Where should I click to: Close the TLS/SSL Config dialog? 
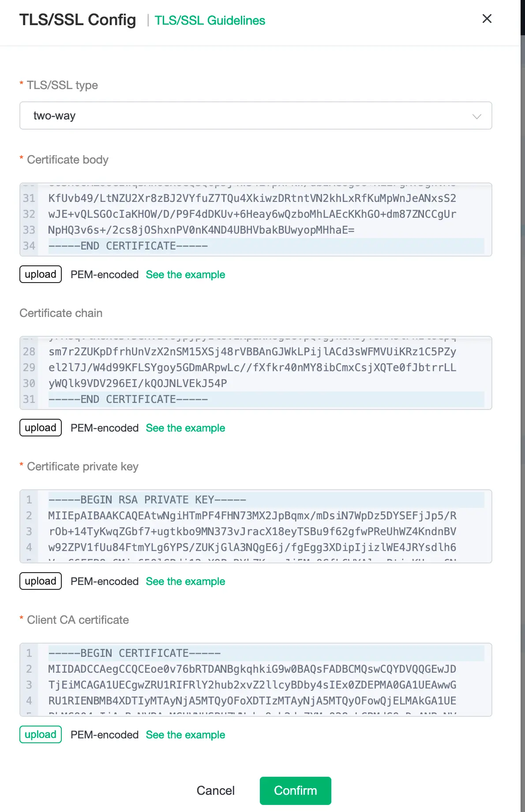[487, 19]
